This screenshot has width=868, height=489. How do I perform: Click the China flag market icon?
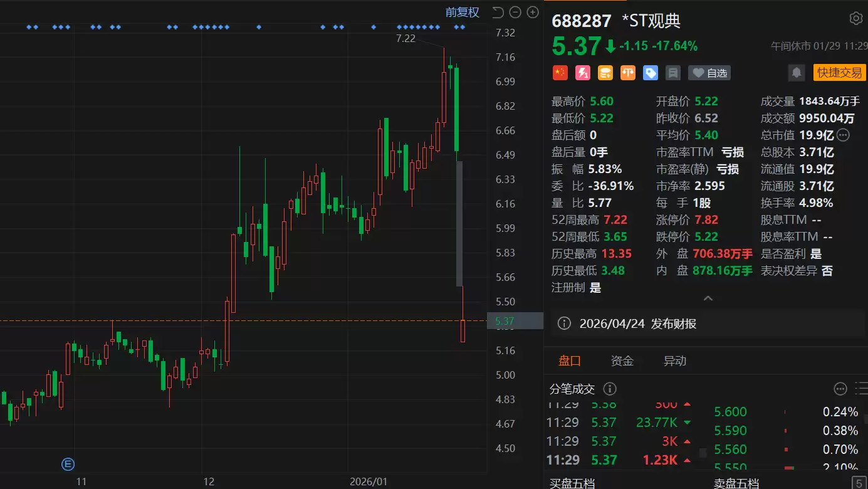point(560,73)
